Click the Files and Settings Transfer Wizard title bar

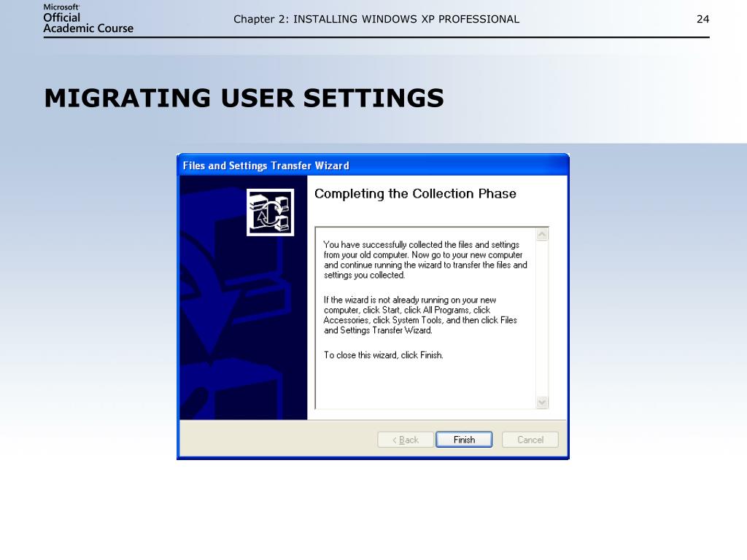pyautogui.click(x=373, y=166)
